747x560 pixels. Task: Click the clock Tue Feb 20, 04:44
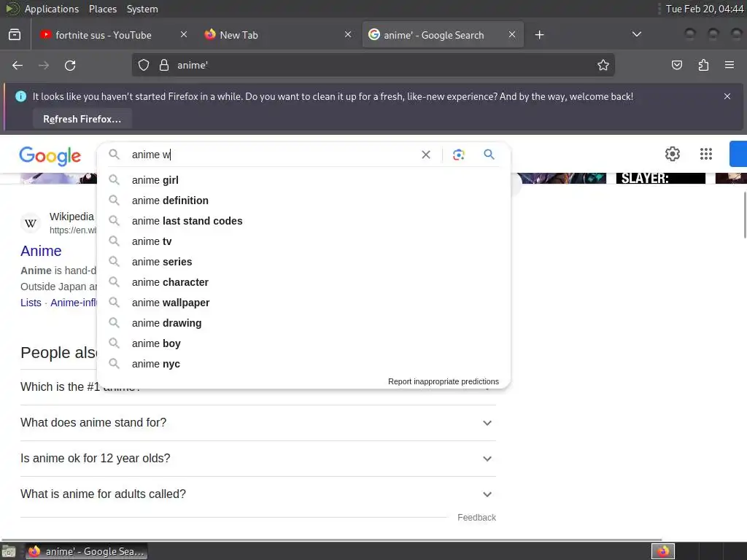point(704,9)
